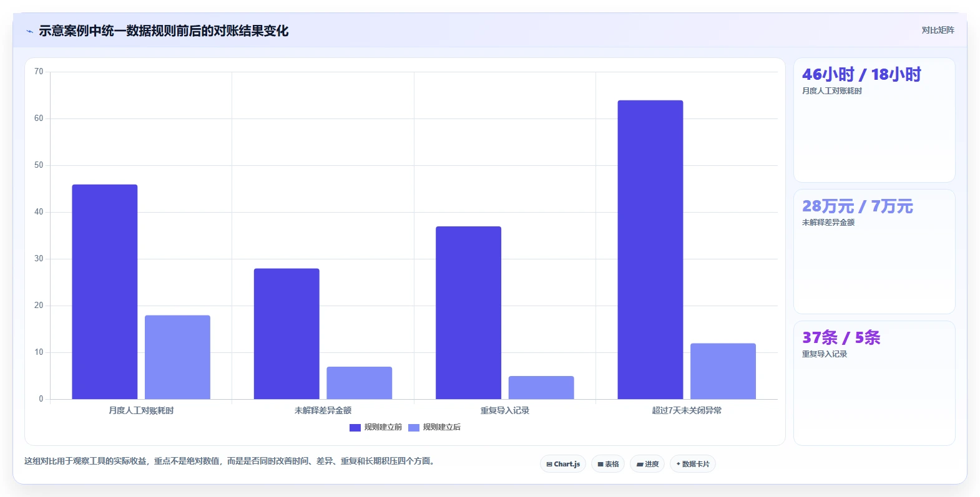The height and width of the screenshot is (497, 980).
Task: Toggle the 规则建立前 legend color box
Action: [x=355, y=428]
